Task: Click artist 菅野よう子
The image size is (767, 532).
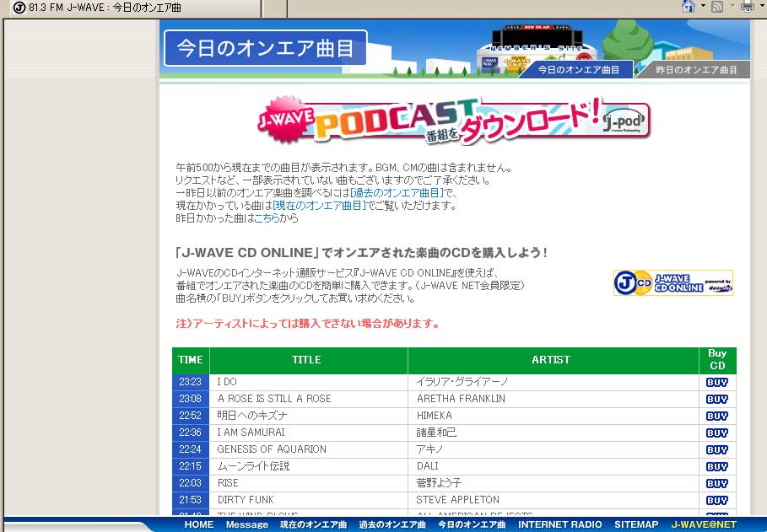Action: click(439, 483)
